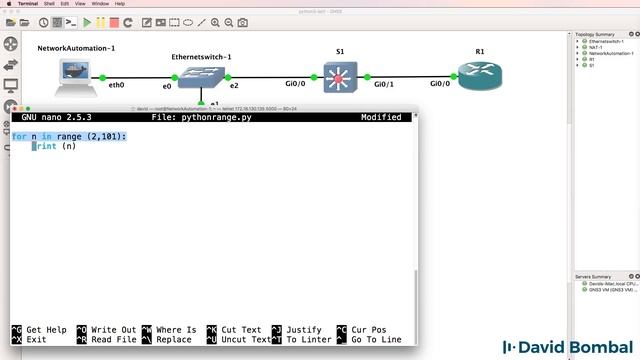The image size is (640, 360).
Task: Undock the Servers Summary panel
Action: click(631, 276)
